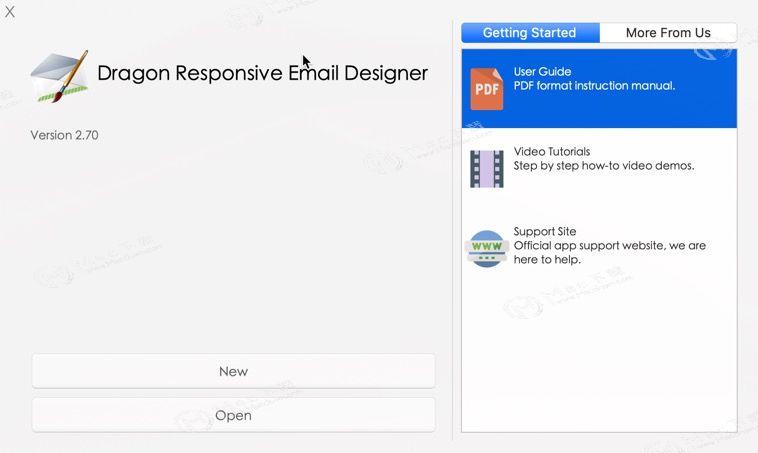Screen dimensions: 758x453
Task: Switch to the More From Us tab
Action: click(668, 33)
